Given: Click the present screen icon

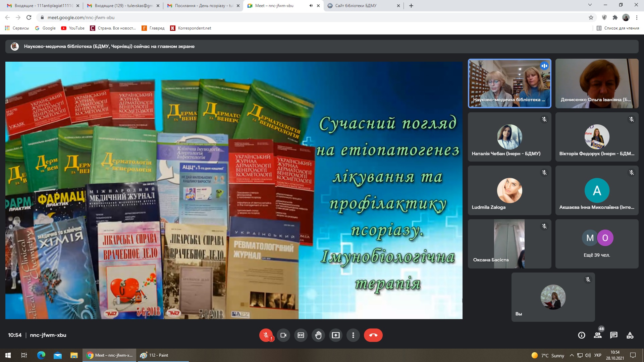Looking at the screenshot, I should (x=336, y=335).
